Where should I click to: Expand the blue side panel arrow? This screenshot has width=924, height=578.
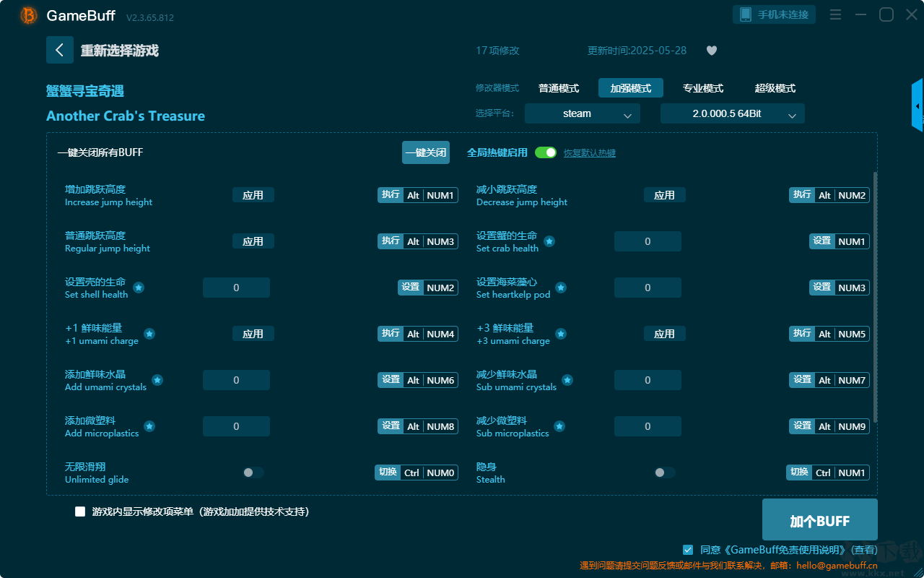(x=918, y=105)
